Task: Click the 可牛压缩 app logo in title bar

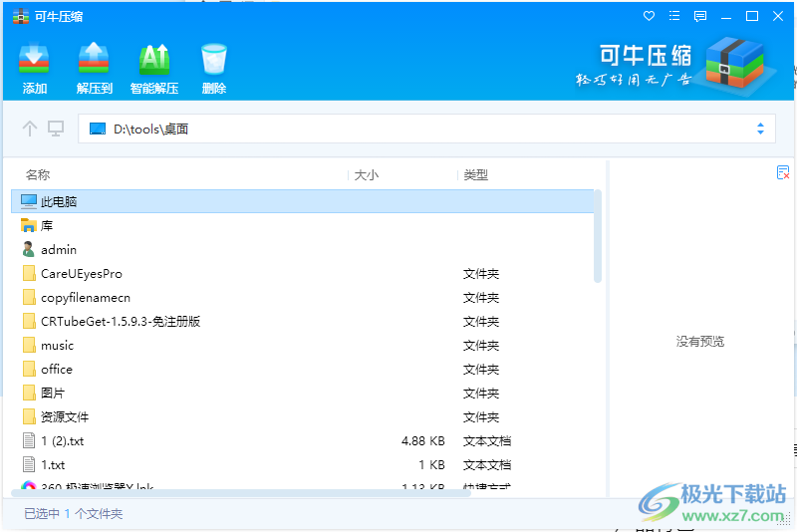Action: 21,16
